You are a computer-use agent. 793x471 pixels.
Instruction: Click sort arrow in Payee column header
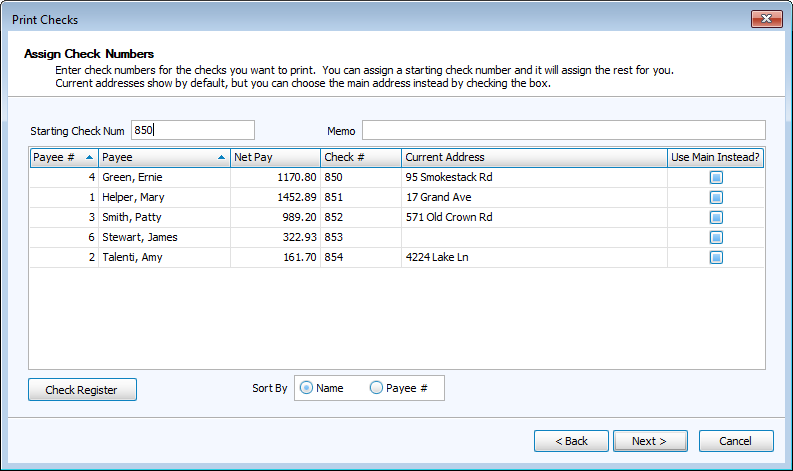tap(221, 158)
